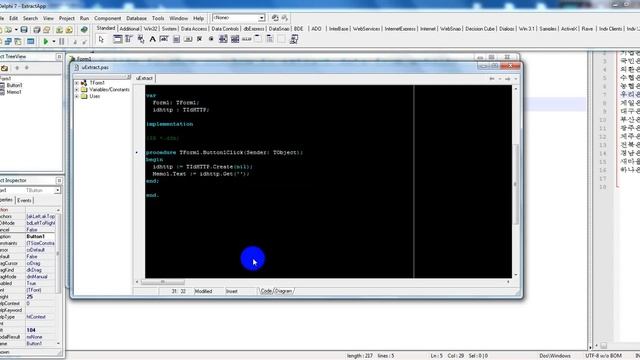Click the View Form toolbar icon

pyautogui.click(x=8, y=42)
